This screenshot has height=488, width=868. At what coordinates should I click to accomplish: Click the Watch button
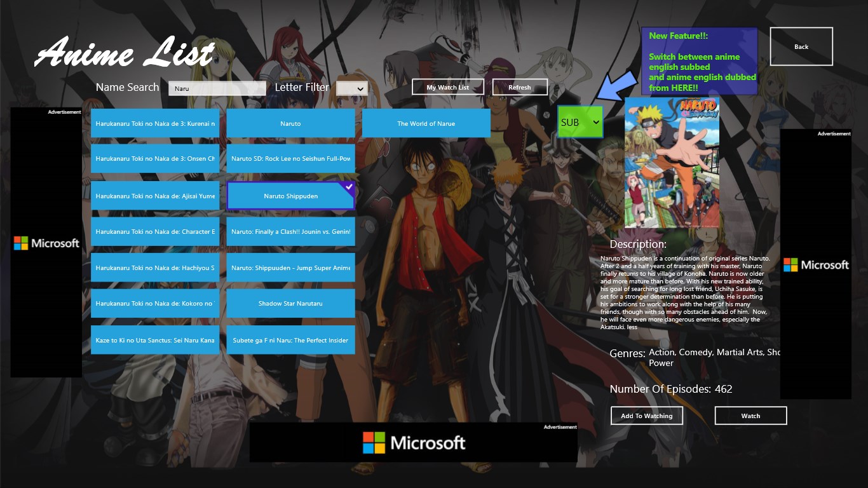pos(750,416)
